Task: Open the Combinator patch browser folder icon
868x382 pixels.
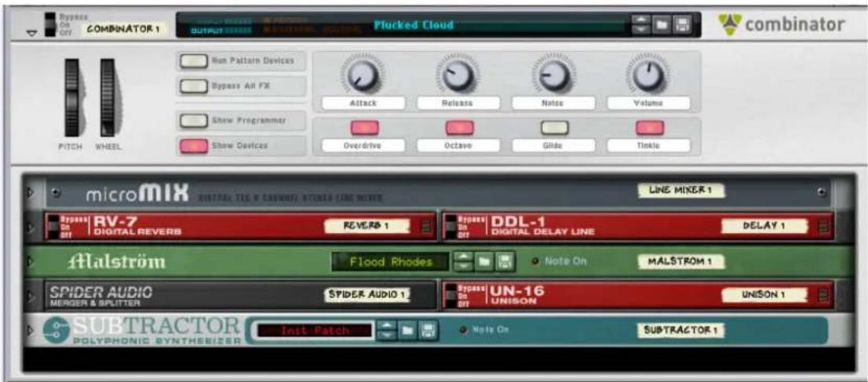Action: click(661, 25)
